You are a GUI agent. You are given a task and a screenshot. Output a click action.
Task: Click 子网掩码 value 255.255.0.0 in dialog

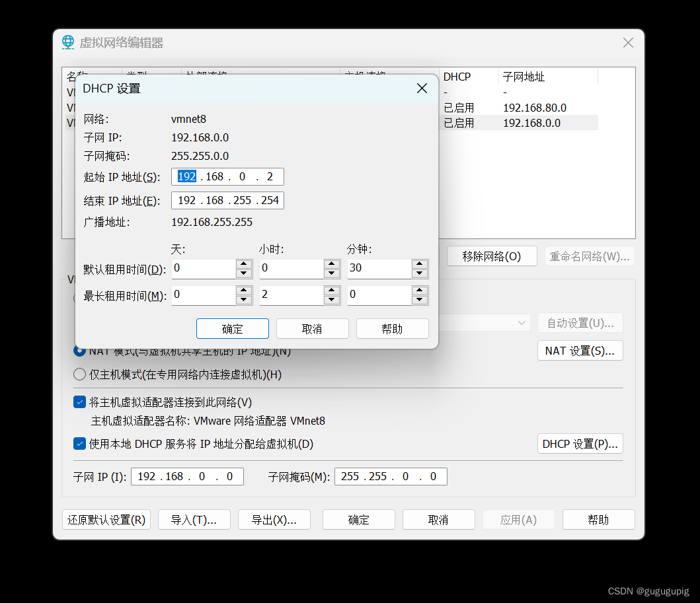pos(200,156)
